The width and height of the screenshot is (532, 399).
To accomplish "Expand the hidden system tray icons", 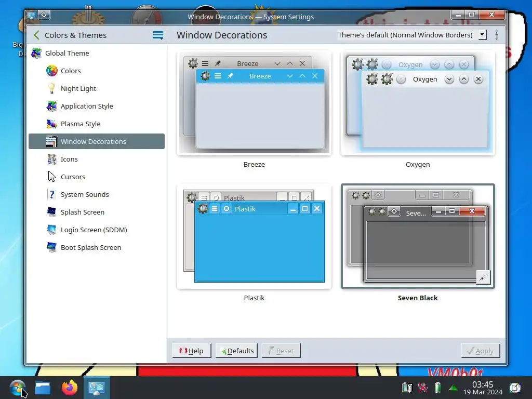I will [453, 388].
